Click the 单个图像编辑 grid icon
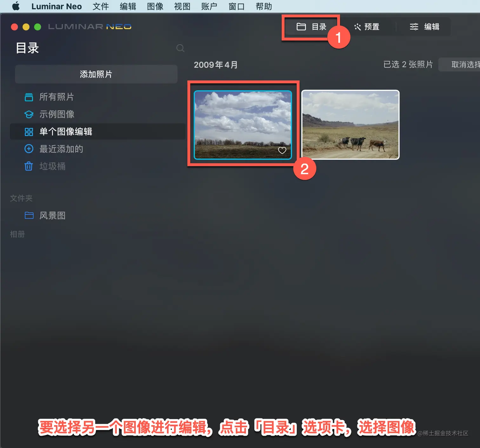 [x=29, y=132]
